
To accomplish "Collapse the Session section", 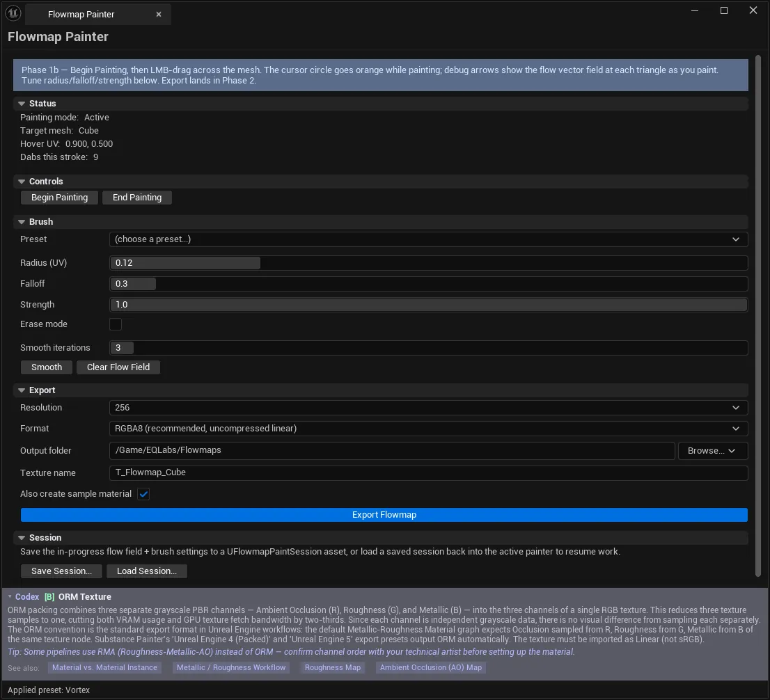I will [x=22, y=538].
